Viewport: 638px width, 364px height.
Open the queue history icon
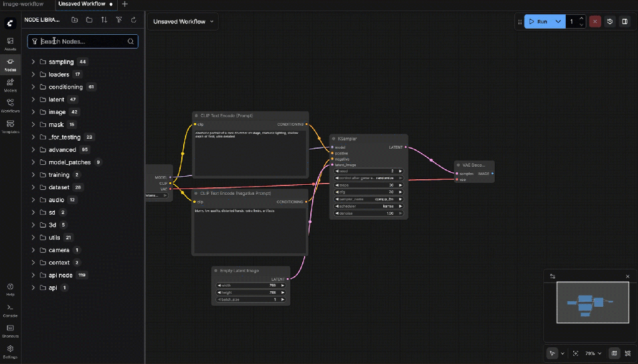[x=610, y=22]
